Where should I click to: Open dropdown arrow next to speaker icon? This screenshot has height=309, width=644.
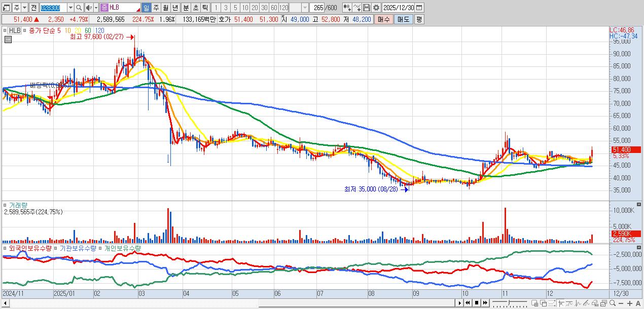[x=96, y=8]
